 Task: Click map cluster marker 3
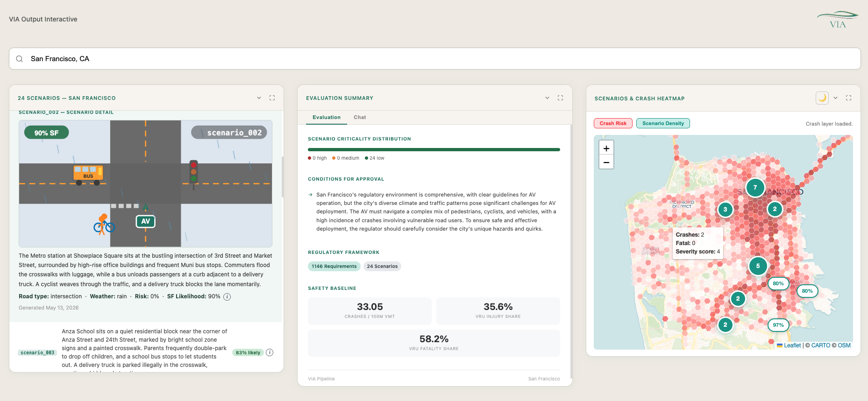(x=725, y=210)
